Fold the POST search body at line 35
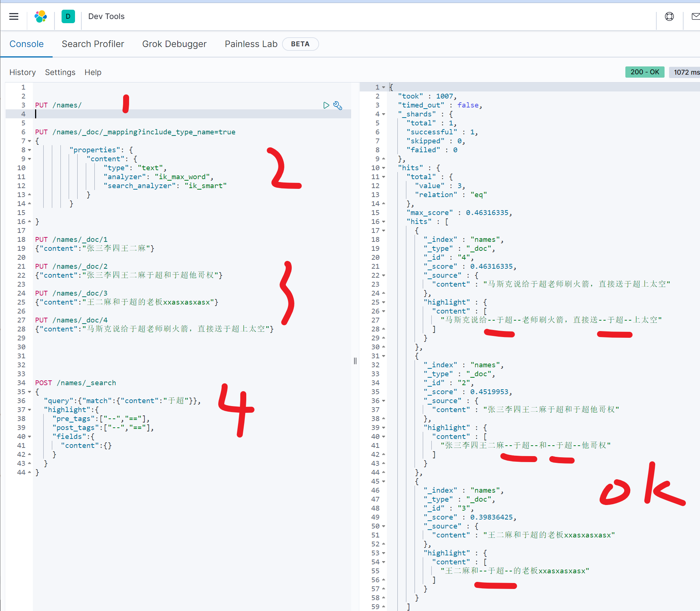Image resolution: width=700 pixels, height=611 pixels. (29, 392)
